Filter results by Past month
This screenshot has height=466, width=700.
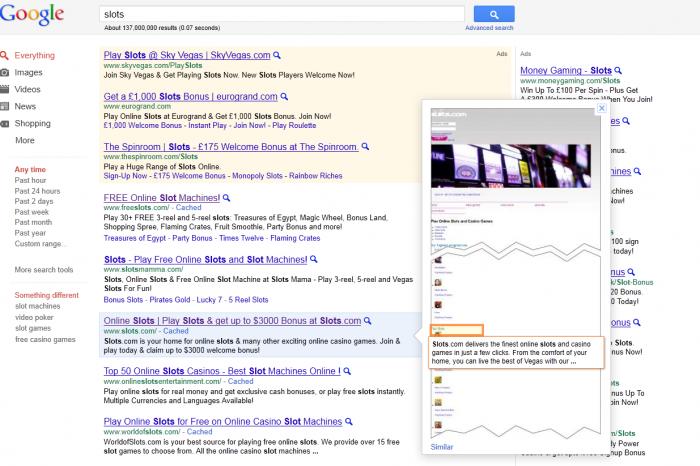pos(33,222)
